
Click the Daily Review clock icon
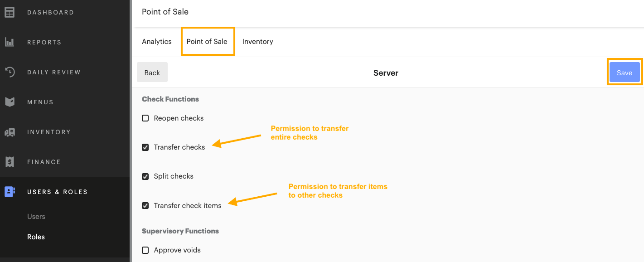pos(10,72)
